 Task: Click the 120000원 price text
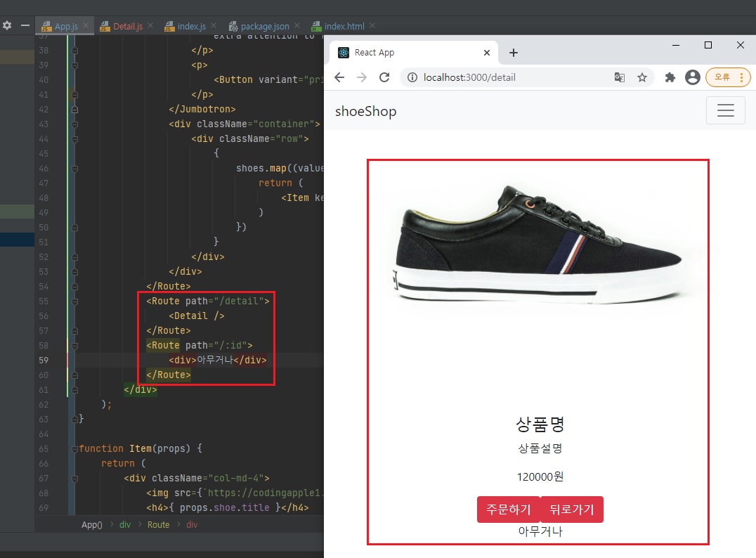click(x=540, y=476)
